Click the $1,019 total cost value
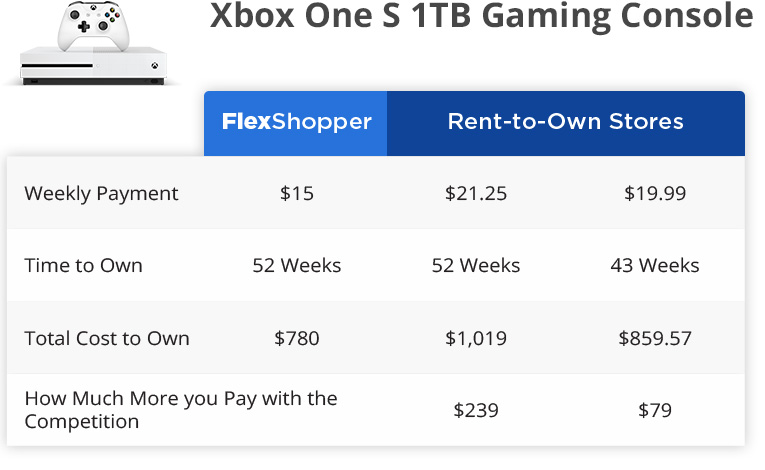The height and width of the screenshot is (470, 765). 476,338
